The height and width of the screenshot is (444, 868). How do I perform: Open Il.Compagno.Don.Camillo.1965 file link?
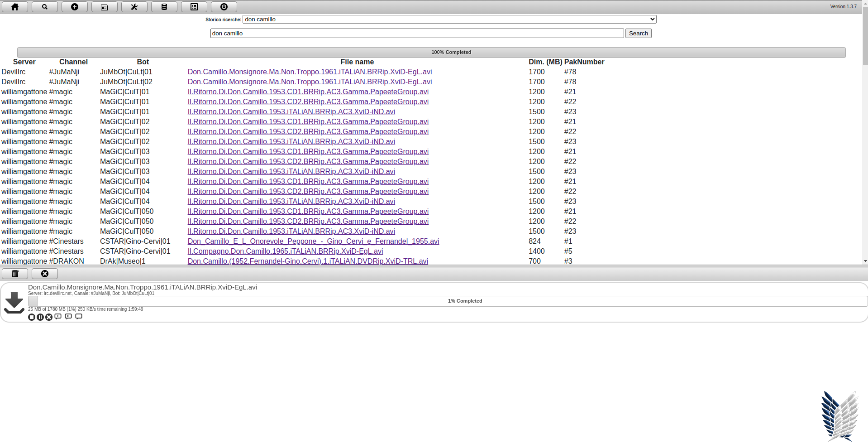point(285,251)
